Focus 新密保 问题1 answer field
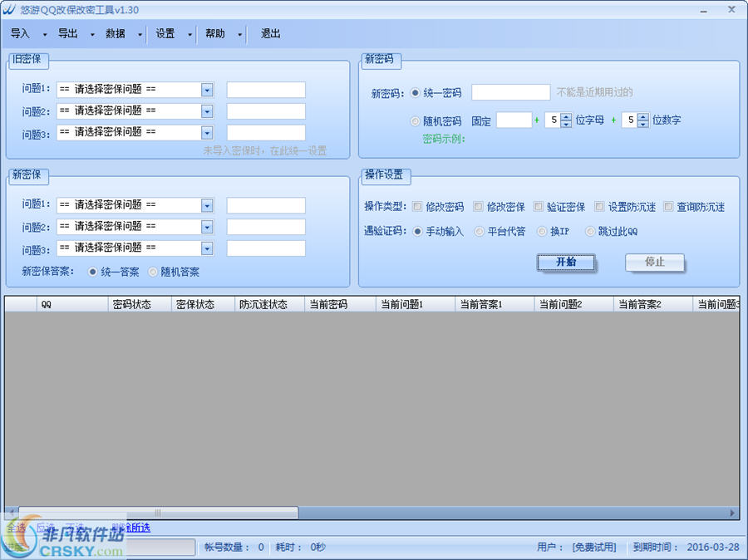This screenshot has width=748, height=560. coord(266,205)
